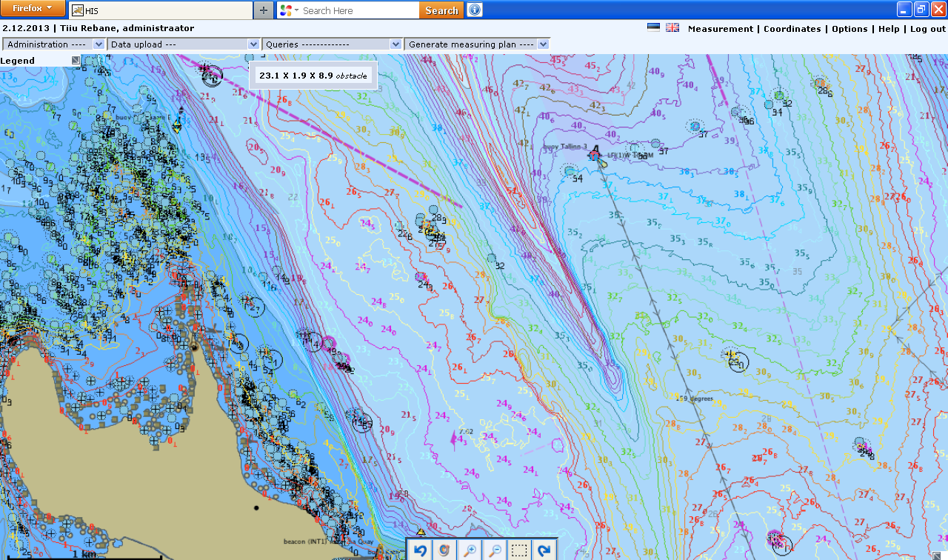
Task: Open the Coordinates menu link
Action: [x=792, y=29]
